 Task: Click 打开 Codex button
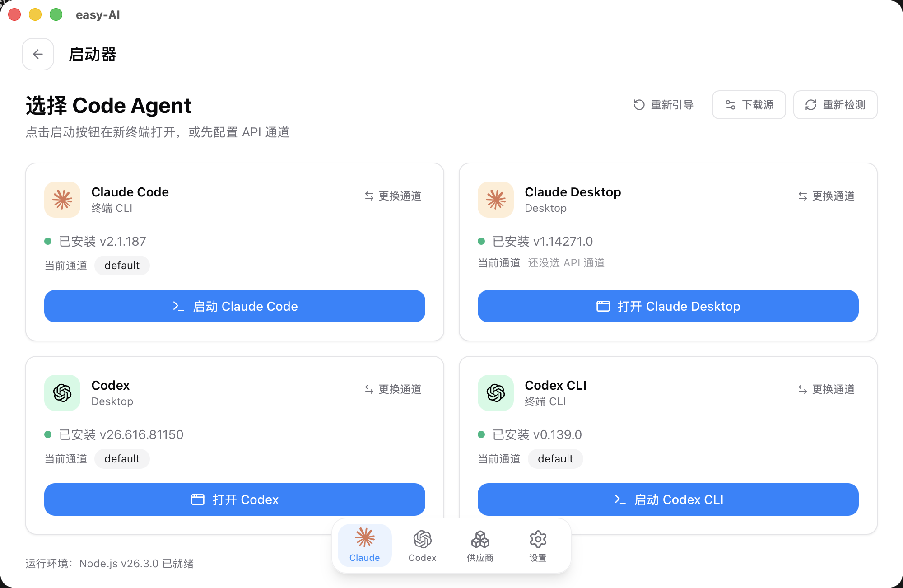(235, 499)
